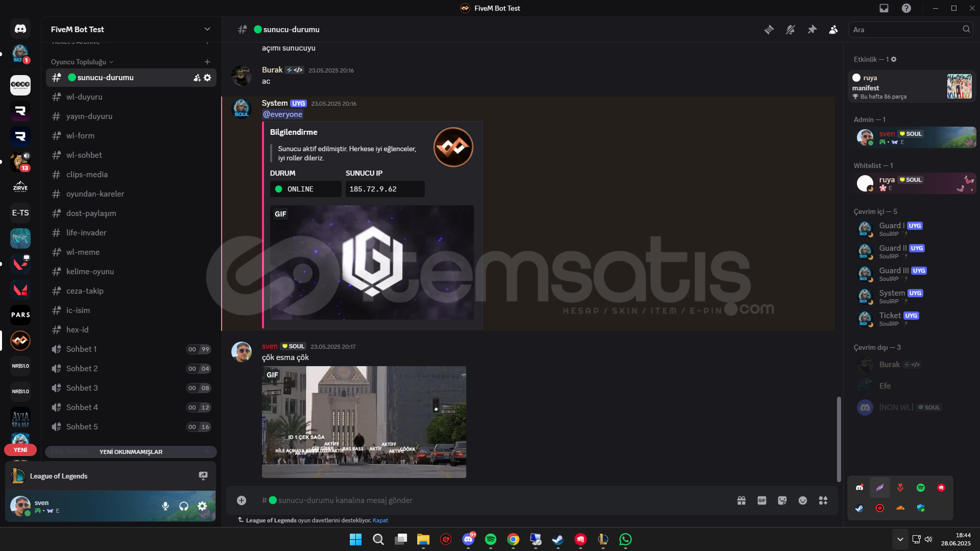Edit sunucu-durumu channel settings gear

tap(207, 78)
